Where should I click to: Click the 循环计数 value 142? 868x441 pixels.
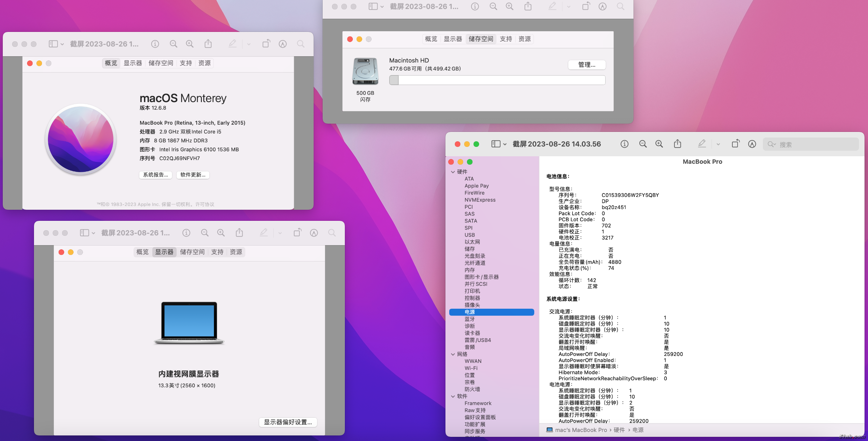(592, 280)
